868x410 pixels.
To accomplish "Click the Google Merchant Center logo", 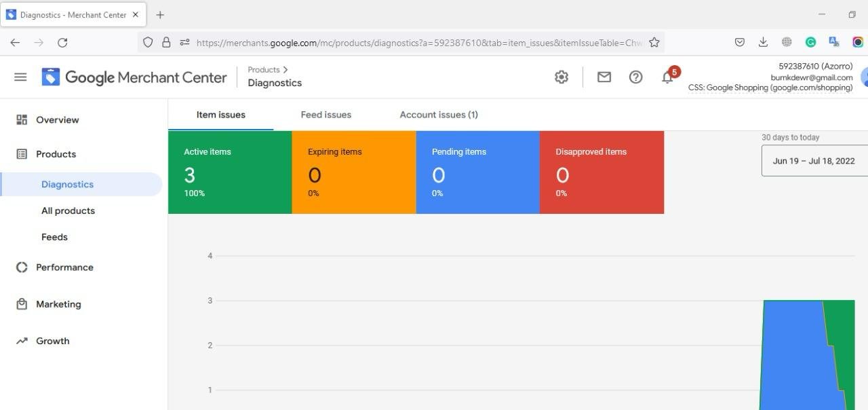I will [x=134, y=77].
